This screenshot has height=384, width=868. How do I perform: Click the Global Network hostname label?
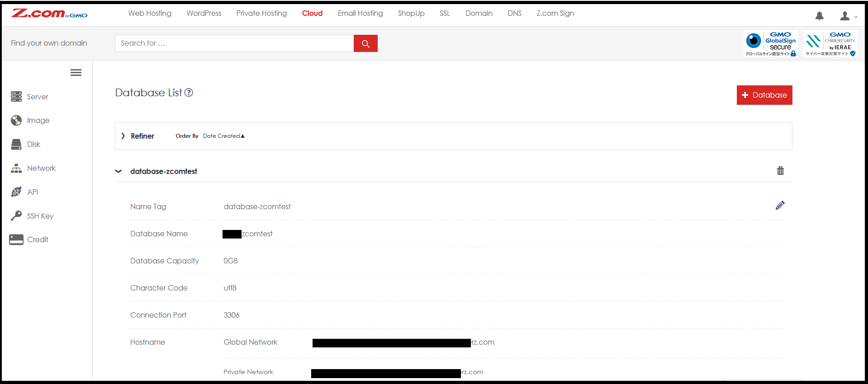(x=251, y=342)
